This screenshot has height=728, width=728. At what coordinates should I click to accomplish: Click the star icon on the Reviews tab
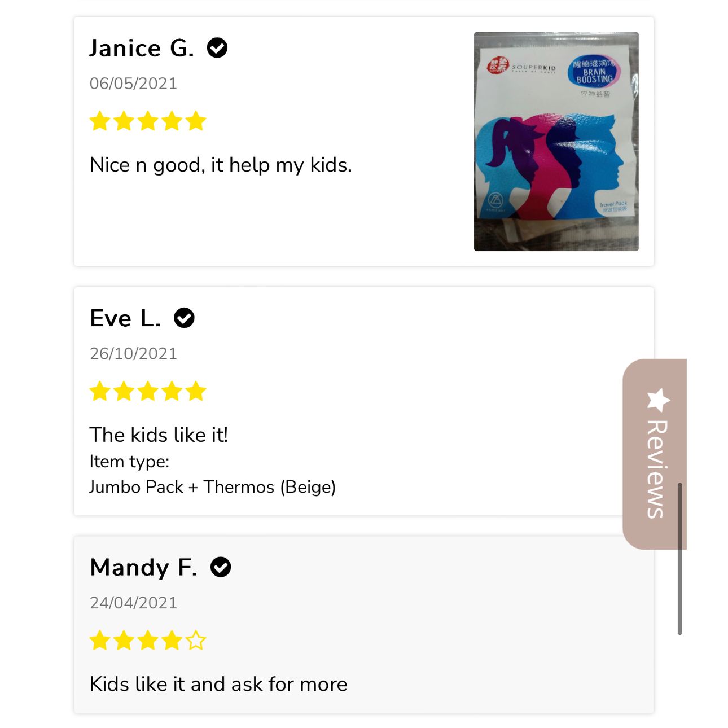tap(658, 400)
